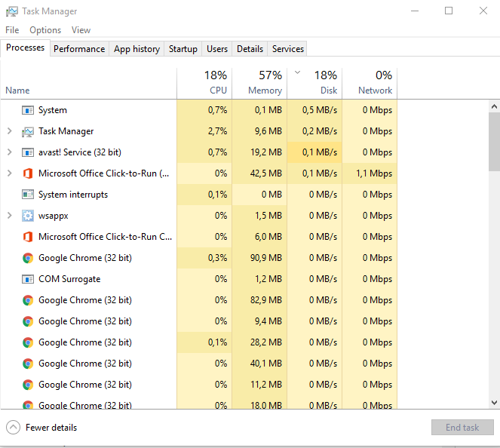Image resolution: width=500 pixels, height=448 pixels.
Task: Expand the Task Manager process group
Action: coord(9,131)
